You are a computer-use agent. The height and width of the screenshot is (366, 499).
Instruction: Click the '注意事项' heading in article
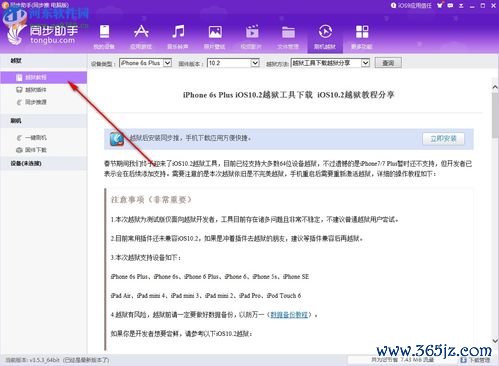(x=151, y=200)
